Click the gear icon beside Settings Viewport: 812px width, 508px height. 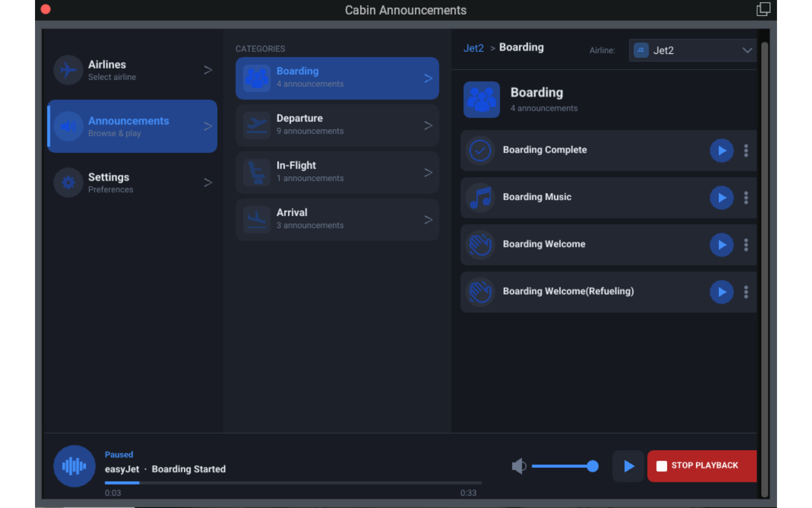coord(69,182)
